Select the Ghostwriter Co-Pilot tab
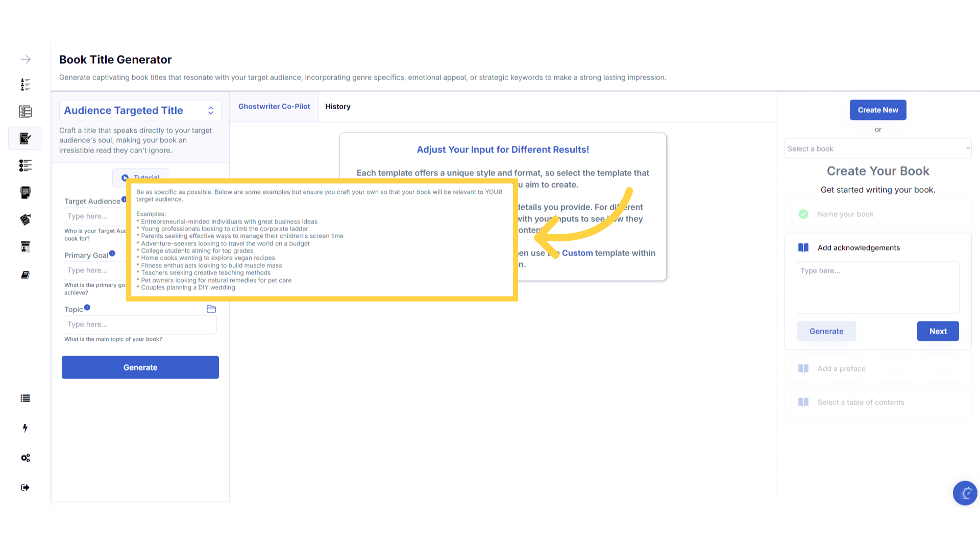Image resolution: width=980 pixels, height=551 pixels. point(274,107)
